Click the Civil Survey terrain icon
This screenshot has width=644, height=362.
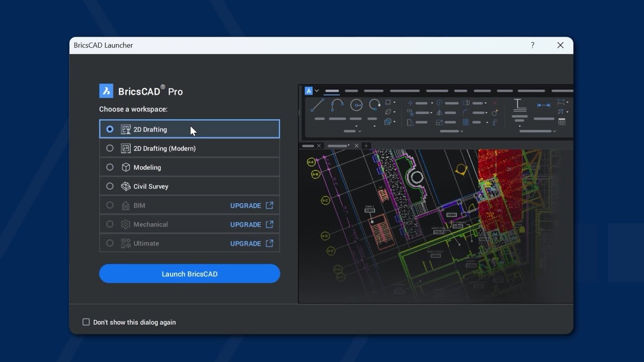126,186
